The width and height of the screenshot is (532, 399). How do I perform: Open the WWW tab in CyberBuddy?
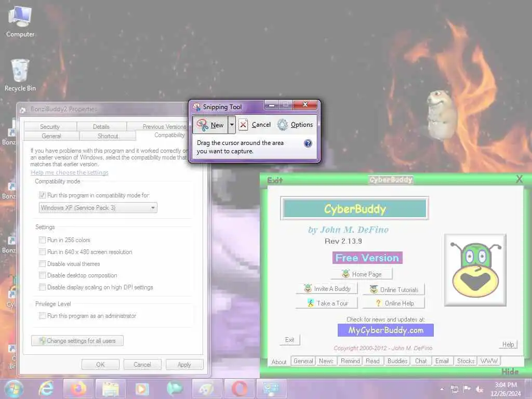pos(489,361)
